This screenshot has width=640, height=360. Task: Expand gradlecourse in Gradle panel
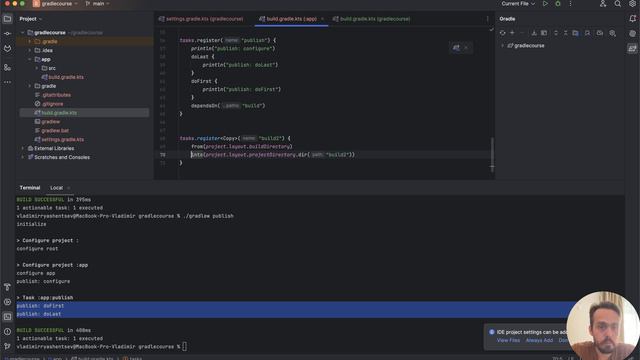502,46
